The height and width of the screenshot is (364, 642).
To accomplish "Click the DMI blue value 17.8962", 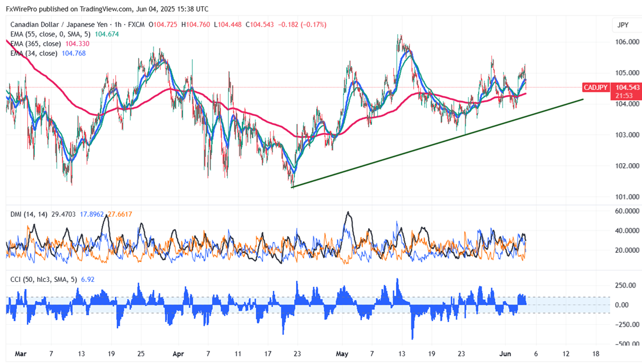I will tap(92, 214).
